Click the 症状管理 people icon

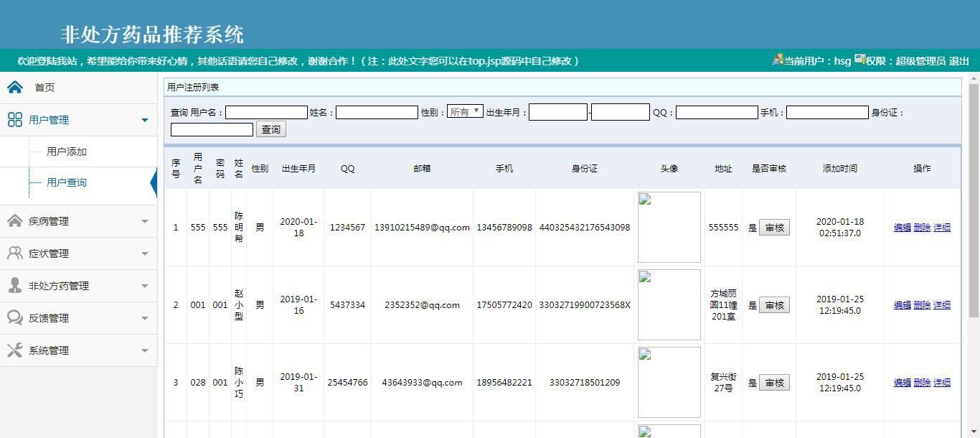(15, 253)
